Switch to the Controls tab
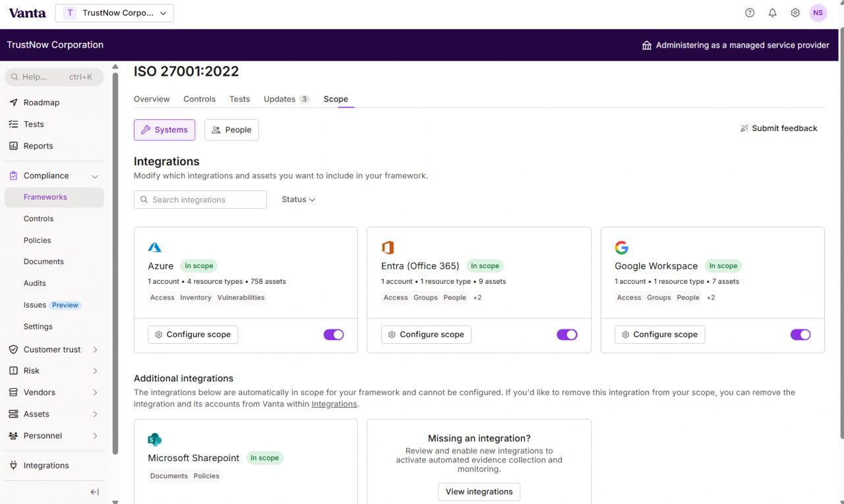The image size is (844, 504). click(199, 99)
